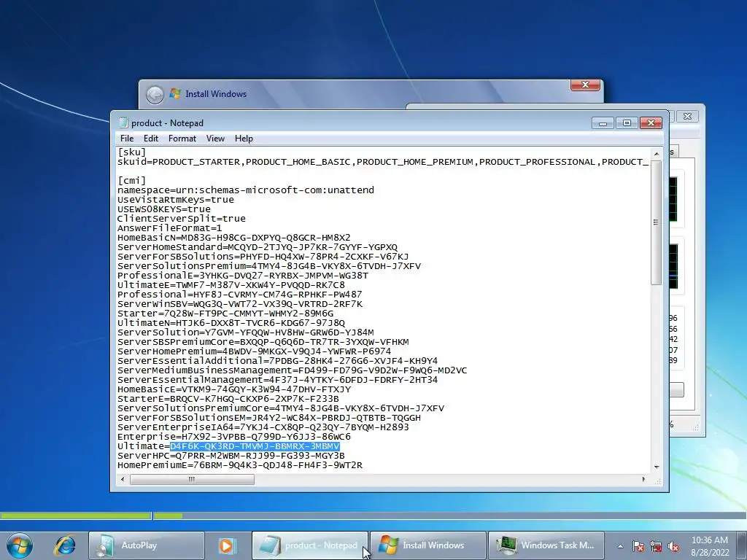Click the namespace=urn:schemas line
This screenshot has width=747, height=560.
246,190
